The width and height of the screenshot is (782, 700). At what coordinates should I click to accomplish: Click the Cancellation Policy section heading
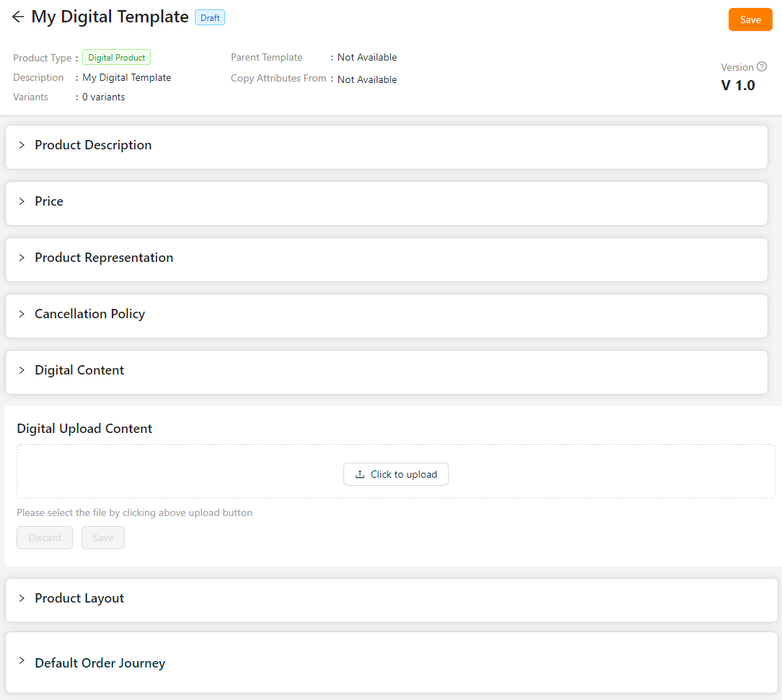89,314
